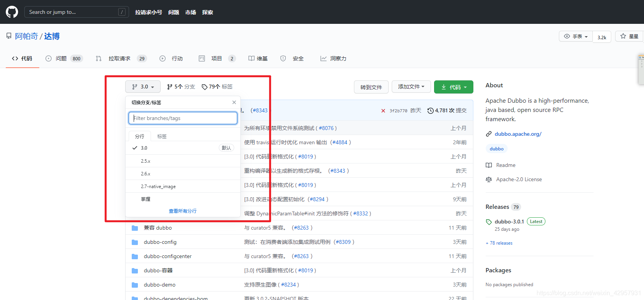This screenshot has width=644, height=300.
Task: Open 探索 in top navigation bar
Action: (x=208, y=12)
